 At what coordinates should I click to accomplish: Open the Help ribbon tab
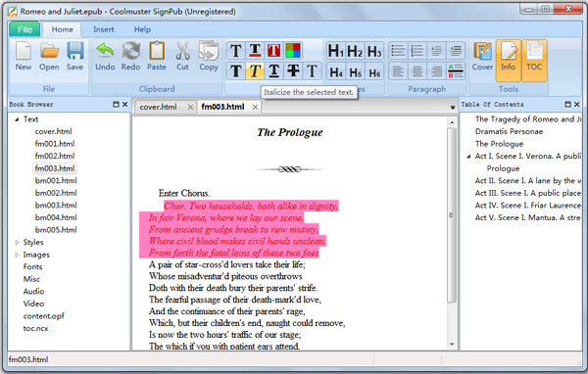[x=142, y=29]
